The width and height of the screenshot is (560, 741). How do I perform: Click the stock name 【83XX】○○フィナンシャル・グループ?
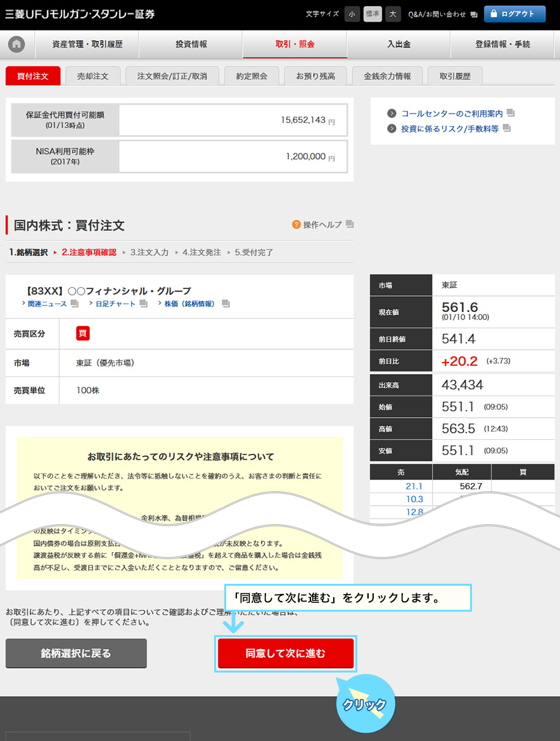[x=107, y=291]
